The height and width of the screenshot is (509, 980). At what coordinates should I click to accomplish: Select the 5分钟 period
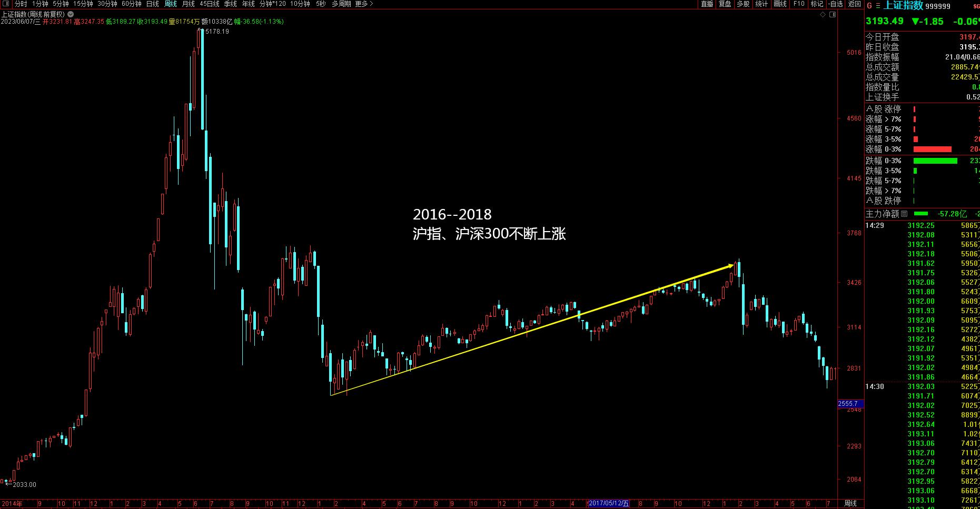61,4
